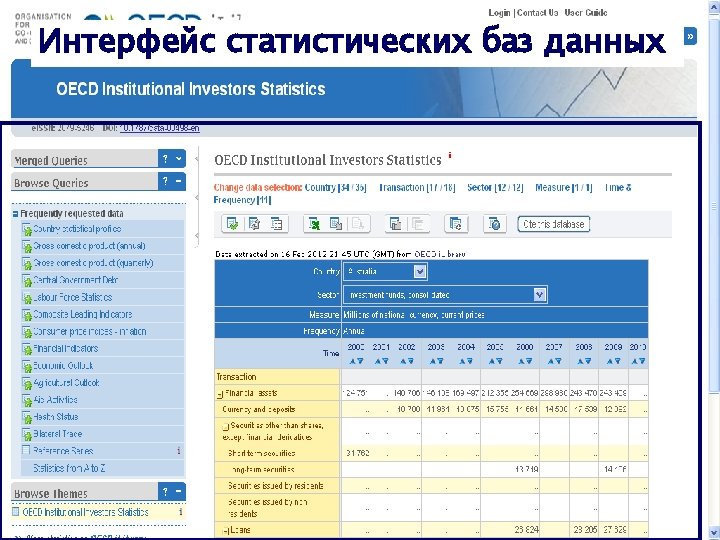Sort descending by the 2009 column
Image resolution: width=720 pixels, height=540 pixels.
click(x=617, y=361)
